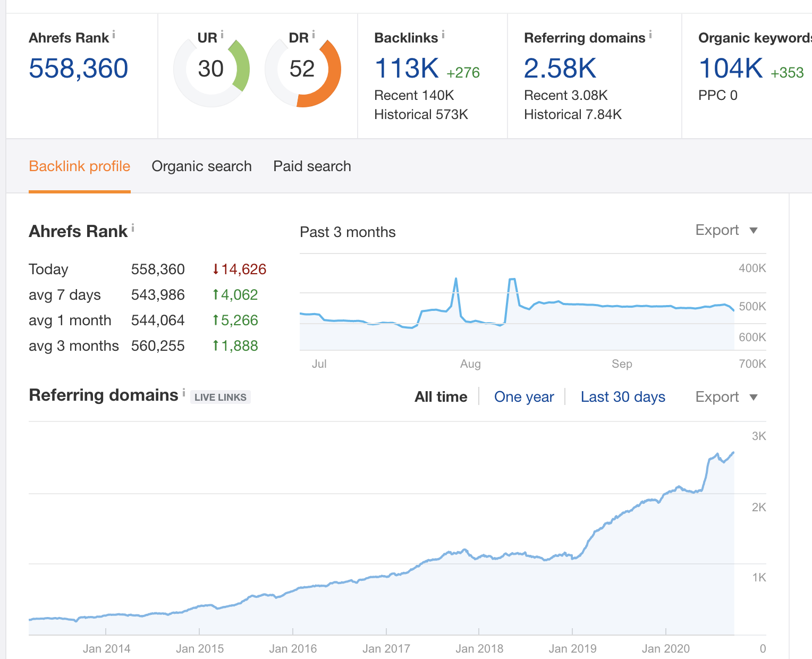Select the One year range

tap(524, 397)
